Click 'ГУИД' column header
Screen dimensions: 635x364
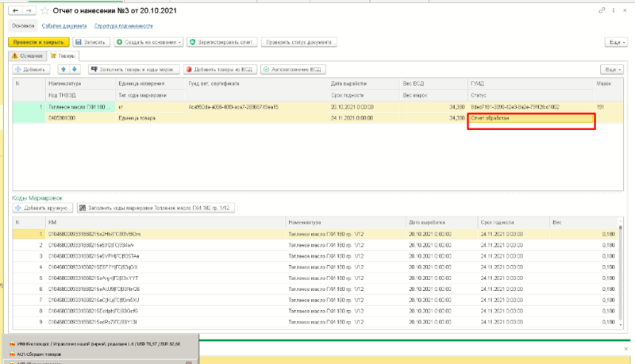[x=530, y=84]
